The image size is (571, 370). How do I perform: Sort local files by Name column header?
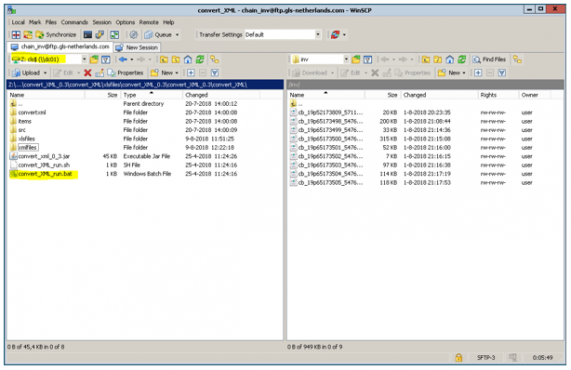pos(46,95)
